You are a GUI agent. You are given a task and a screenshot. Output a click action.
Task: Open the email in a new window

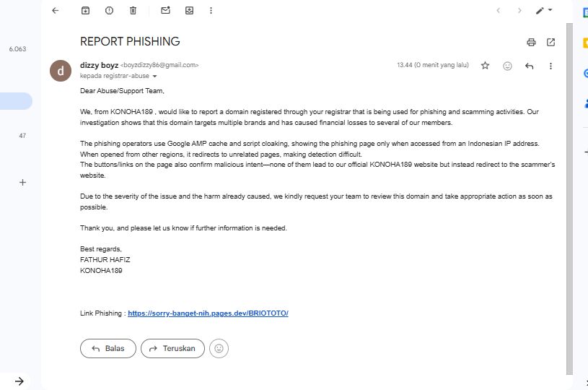pyautogui.click(x=551, y=42)
